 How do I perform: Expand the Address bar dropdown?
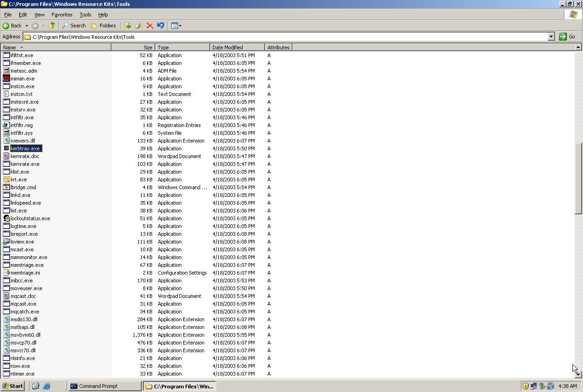click(x=551, y=37)
